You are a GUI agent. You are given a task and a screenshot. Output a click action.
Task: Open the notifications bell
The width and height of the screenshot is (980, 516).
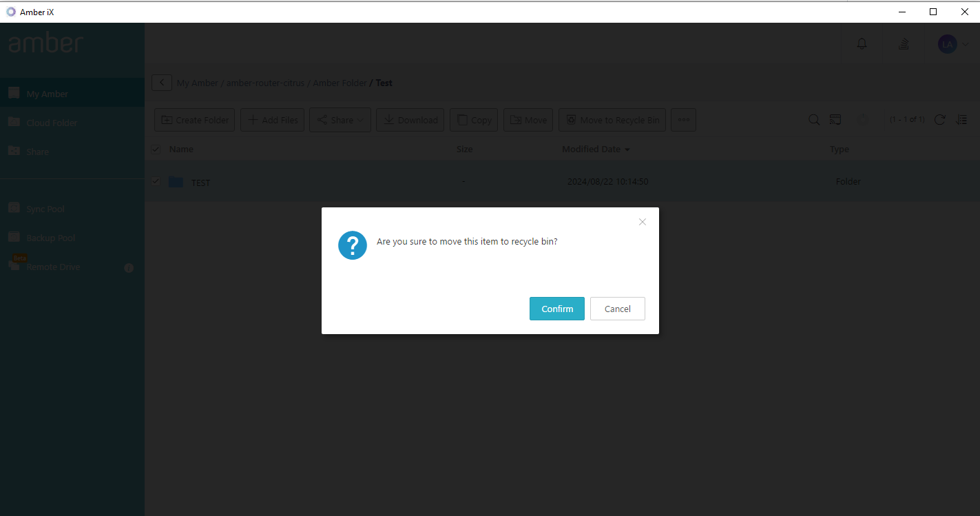862,44
